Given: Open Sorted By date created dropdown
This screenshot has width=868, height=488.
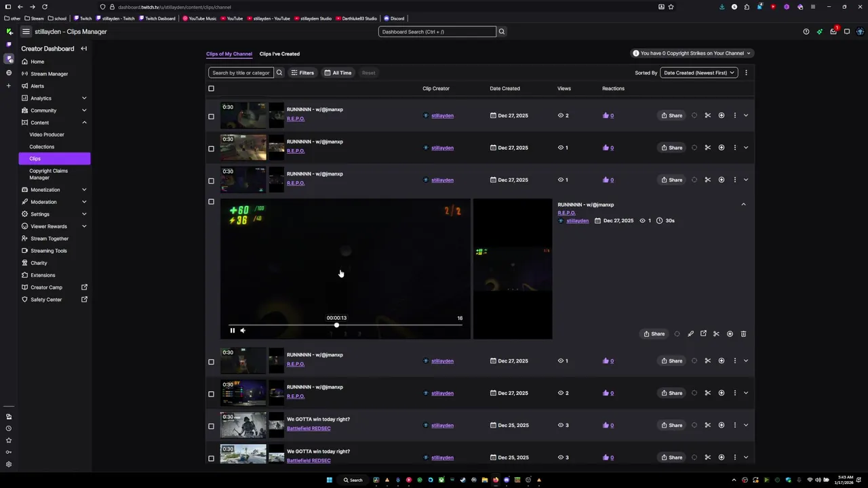Looking at the screenshot, I should (699, 73).
